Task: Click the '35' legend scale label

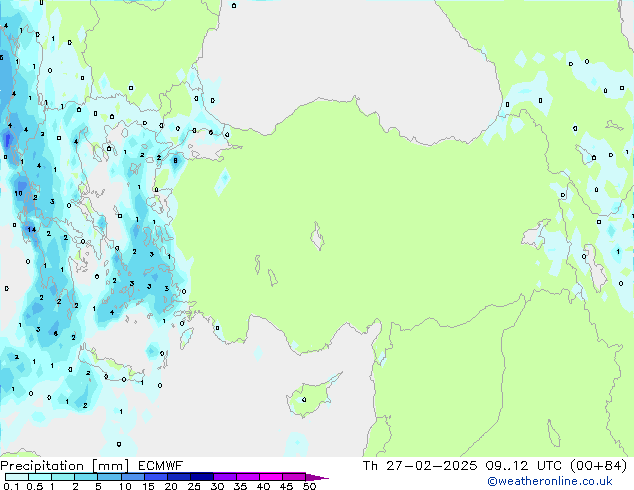Action: (x=240, y=486)
